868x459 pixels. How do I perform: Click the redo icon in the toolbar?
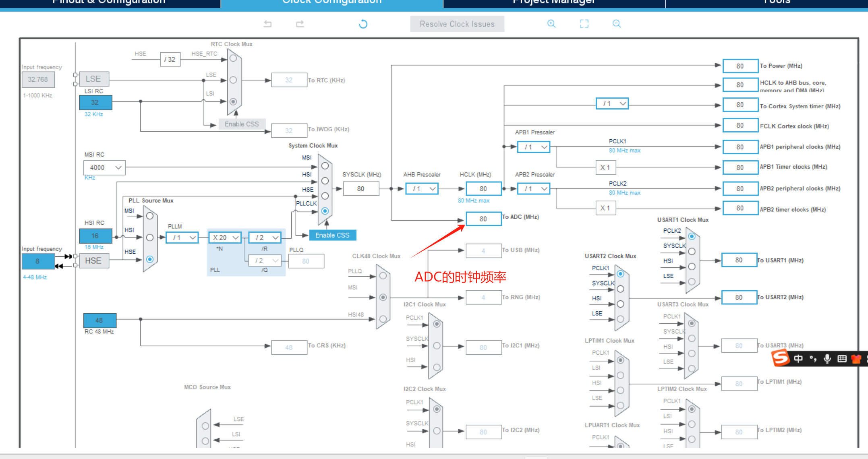point(300,24)
